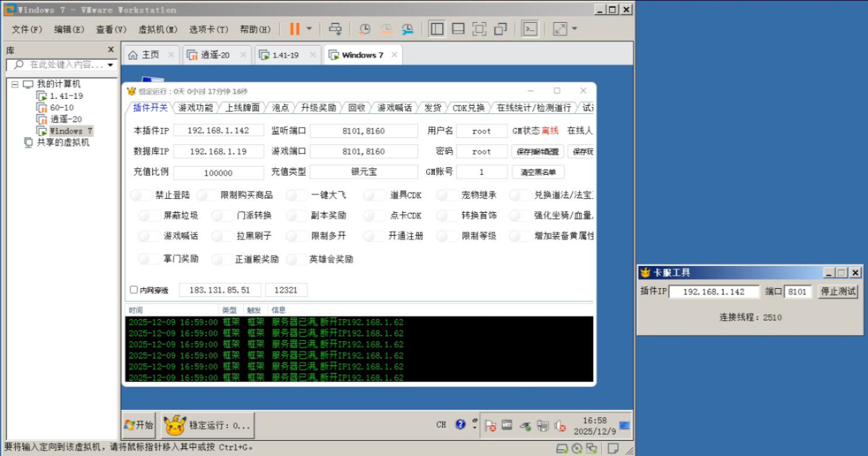868x456 pixels.
Task: Toggle the 开通注册 switch
Action: [374, 236]
